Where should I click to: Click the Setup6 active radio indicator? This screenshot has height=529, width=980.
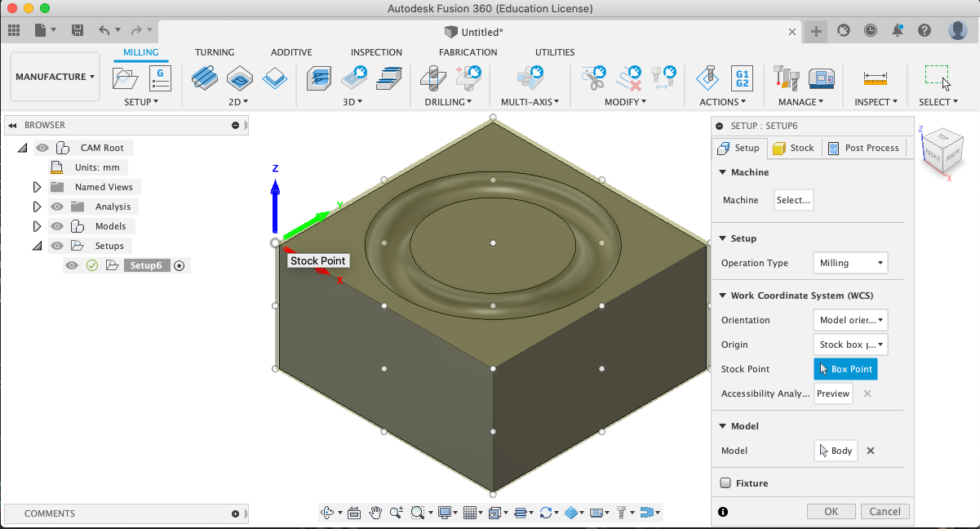pyautogui.click(x=180, y=265)
